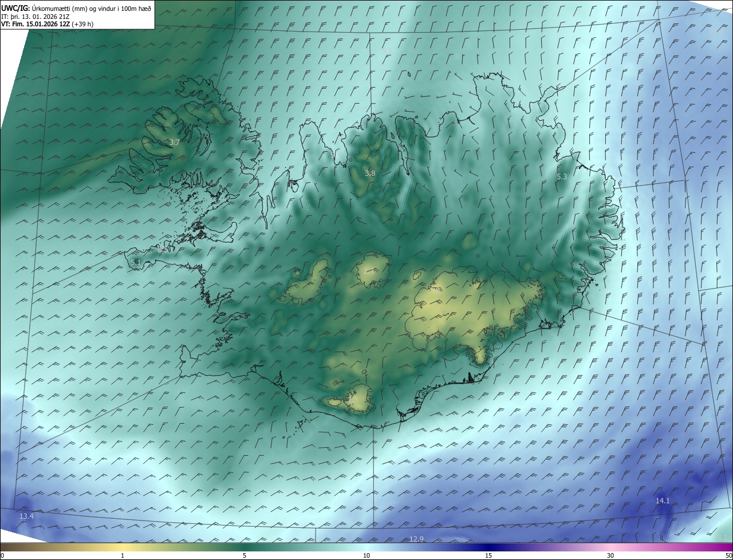733x560 pixels.
Task: Select the 12.9 value label above the color scale
Action: (416, 539)
